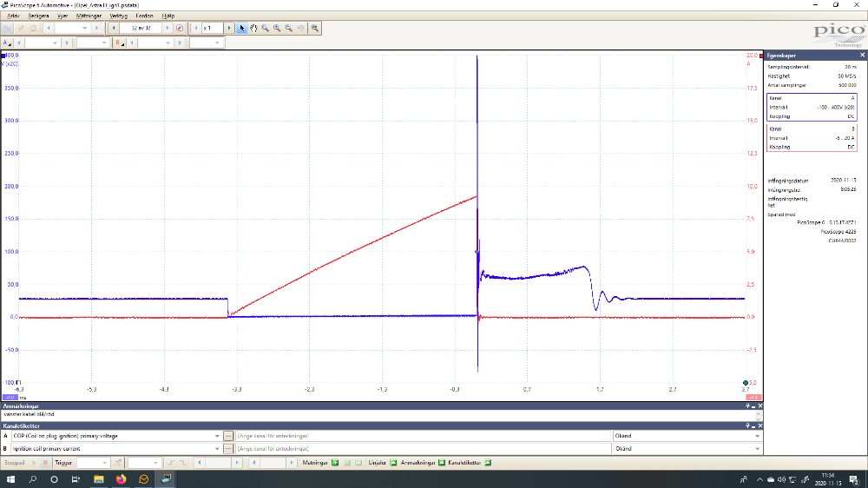The width and height of the screenshot is (868, 488).
Task: Click the zoom to full view icon
Action: [x=314, y=28]
